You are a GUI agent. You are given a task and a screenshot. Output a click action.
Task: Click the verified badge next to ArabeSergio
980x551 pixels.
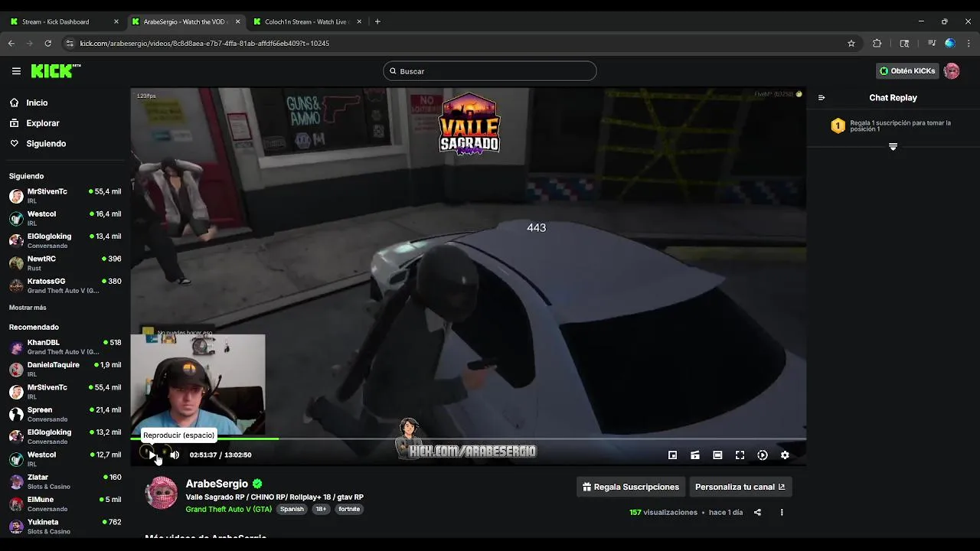click(257, 484)
